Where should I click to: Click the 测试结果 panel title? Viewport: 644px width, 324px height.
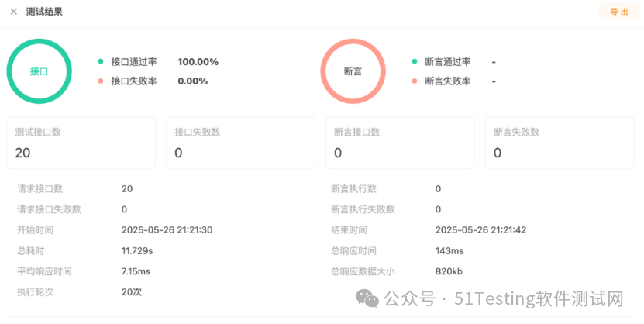coord(44,12)
